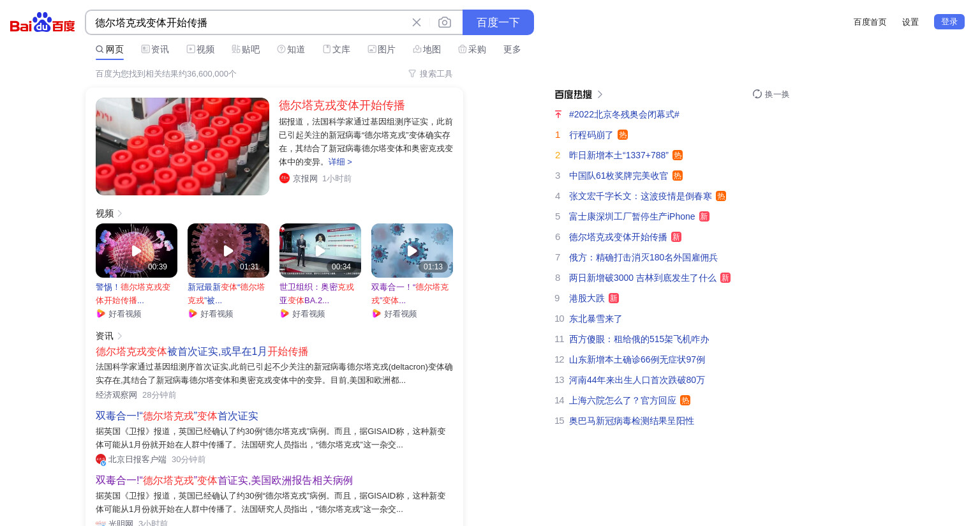980x526 pixels.
Task: Go to 百度首页 link
Action: tap(870, 22)
